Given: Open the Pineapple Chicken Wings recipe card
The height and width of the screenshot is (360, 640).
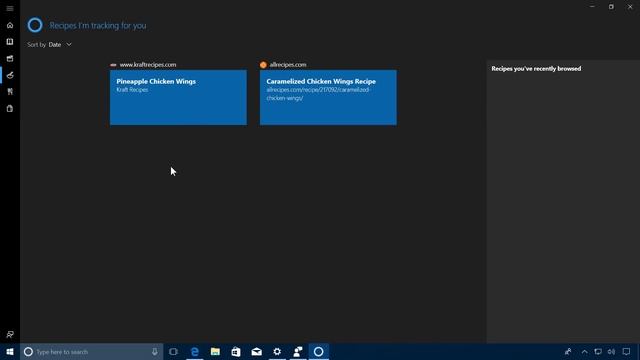Looking at the screenshot, I should (x=178, y=98).
